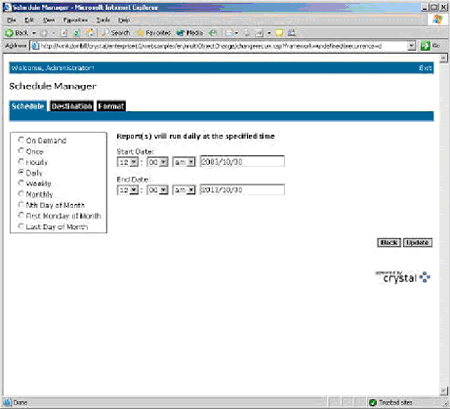Open the End Date am/pm dropdown
The image size is (450, 409).
184,190
